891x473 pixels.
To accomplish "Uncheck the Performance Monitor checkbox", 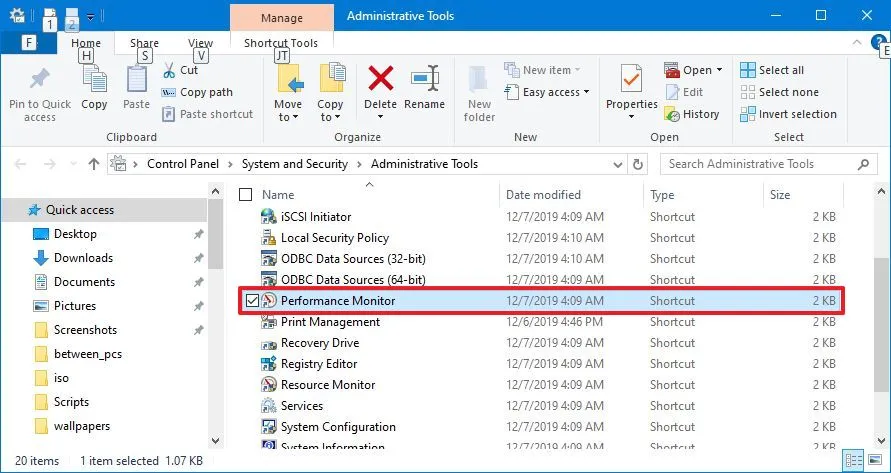I will pos(251,301).
